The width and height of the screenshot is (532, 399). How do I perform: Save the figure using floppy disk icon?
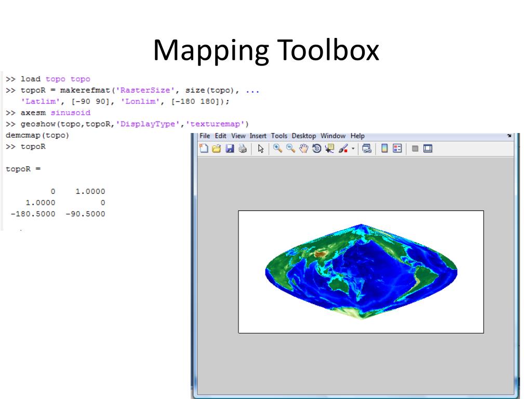pos(230,148)
